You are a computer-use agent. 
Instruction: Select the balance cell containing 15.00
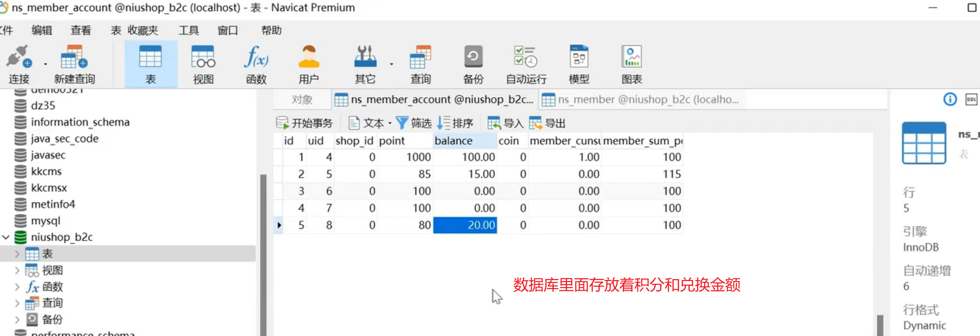point(465,174)
